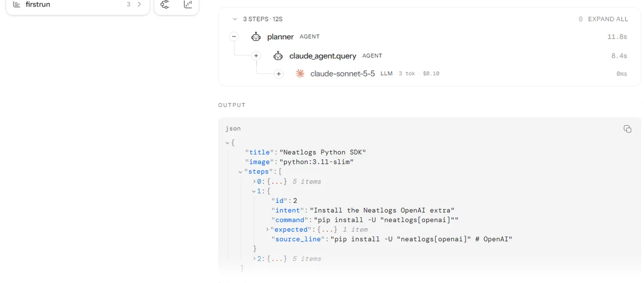The image size is (644, 283).
Task: Click the Claude starburst logo icon
Action: pos(300,74)
